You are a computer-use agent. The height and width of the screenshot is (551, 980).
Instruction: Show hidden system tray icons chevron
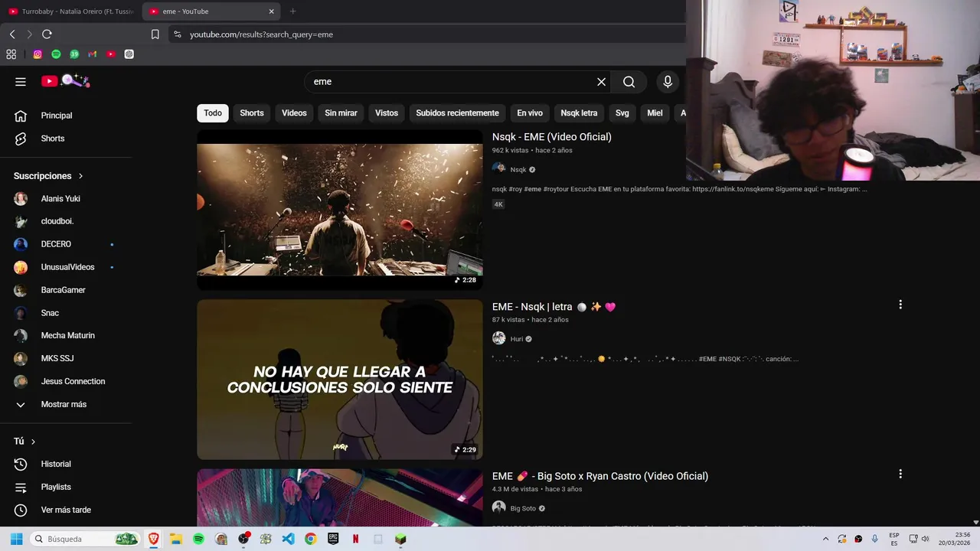coord(825,539)
